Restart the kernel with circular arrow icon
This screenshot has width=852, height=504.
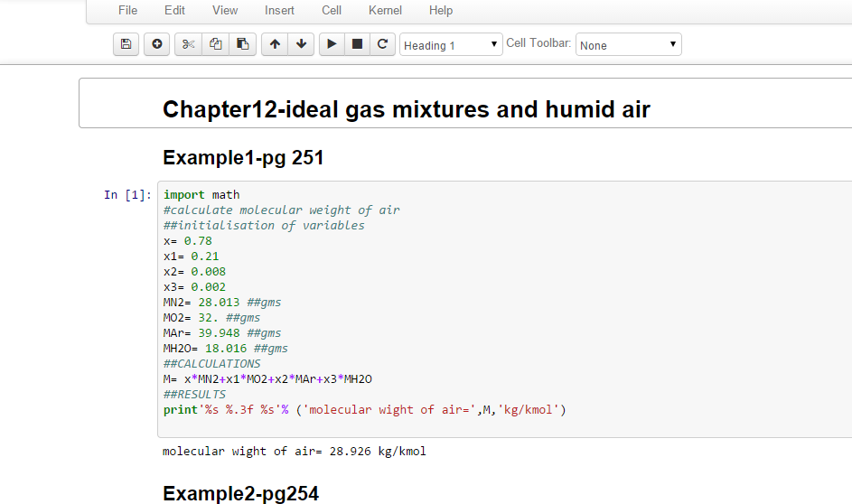coord(382,44)
